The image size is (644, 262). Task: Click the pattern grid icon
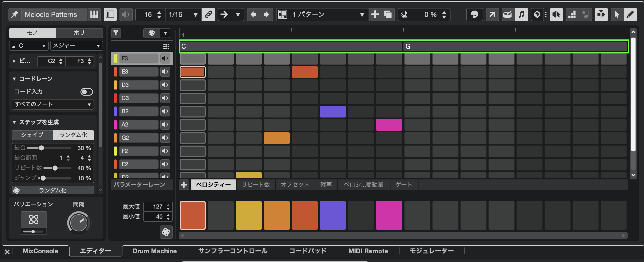(x=282, y=14)
